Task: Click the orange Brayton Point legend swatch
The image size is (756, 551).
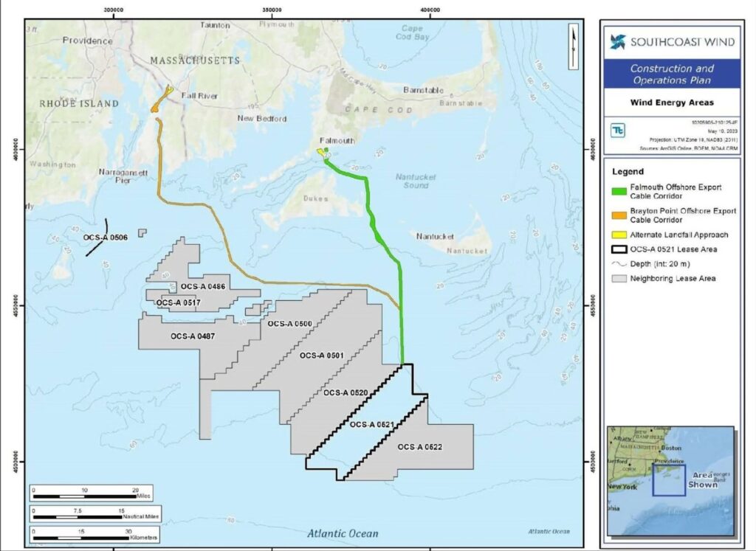Action: 619,215
